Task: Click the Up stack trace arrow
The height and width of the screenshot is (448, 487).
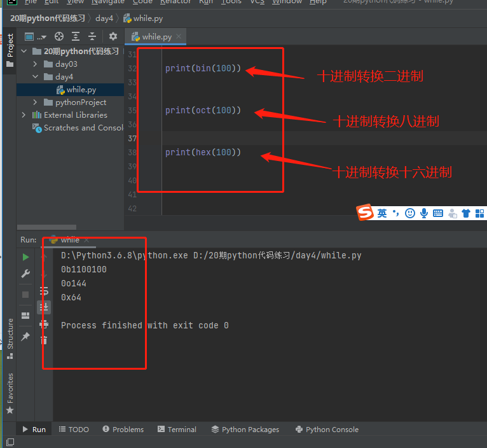Action: tap(44, 257)
